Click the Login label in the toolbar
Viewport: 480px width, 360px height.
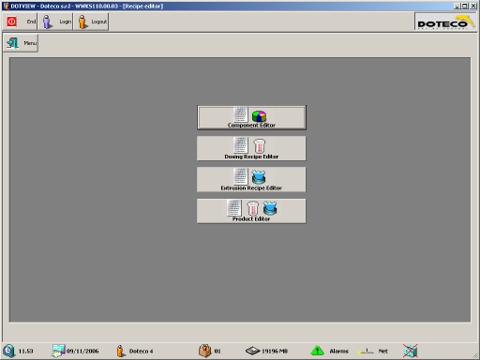pos(65,22)
